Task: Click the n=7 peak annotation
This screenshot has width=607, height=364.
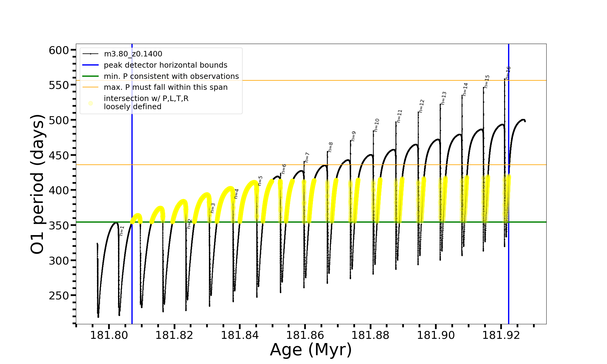Action: [307, 157]
